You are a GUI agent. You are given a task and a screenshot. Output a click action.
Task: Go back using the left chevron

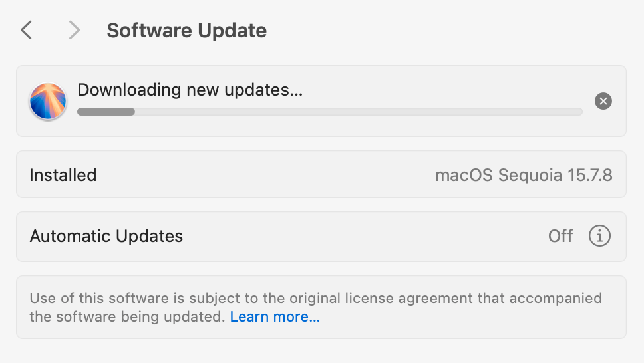click(27, 30)
